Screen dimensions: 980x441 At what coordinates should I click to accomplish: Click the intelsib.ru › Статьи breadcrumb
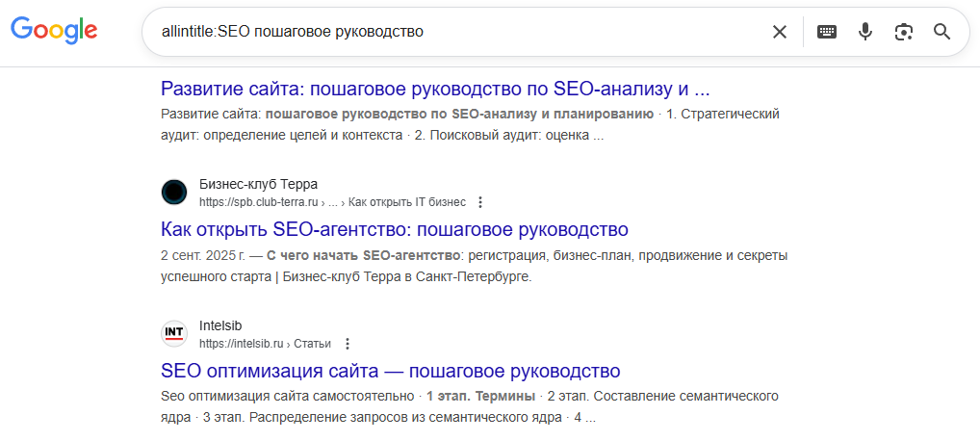click(264, 343)
